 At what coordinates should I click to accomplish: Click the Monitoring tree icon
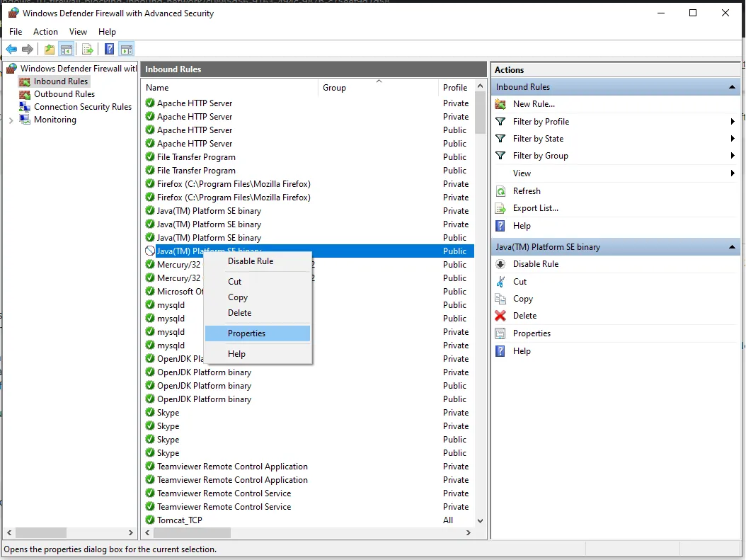[x=25, y=120]
